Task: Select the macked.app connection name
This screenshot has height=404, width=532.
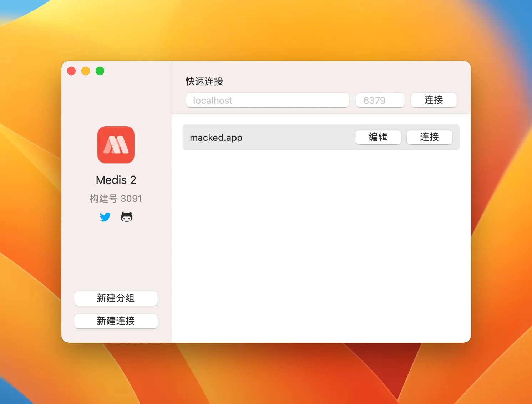Action: pyautogui.click(x=216, y=138)
